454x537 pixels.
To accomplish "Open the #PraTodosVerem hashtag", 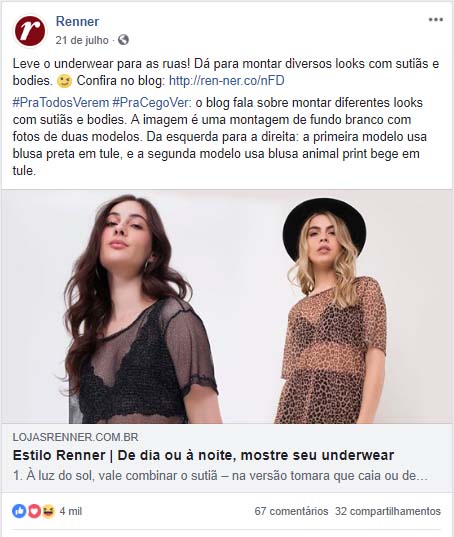I will 61,102.
